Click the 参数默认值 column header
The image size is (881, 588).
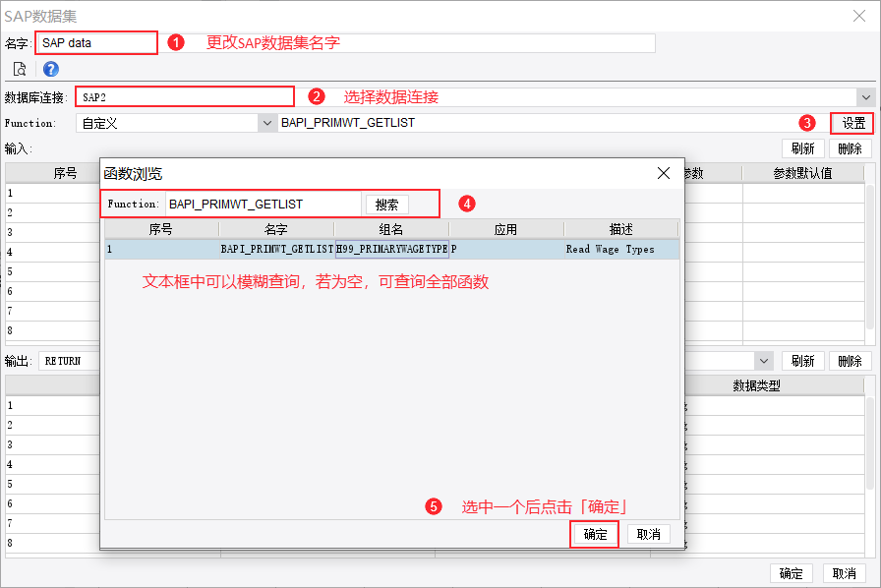click(803, 173)
